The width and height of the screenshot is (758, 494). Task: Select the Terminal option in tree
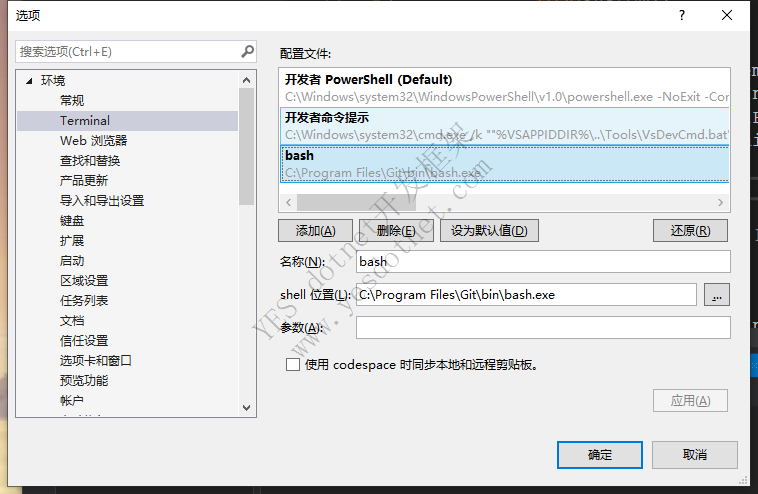point(85,121)
